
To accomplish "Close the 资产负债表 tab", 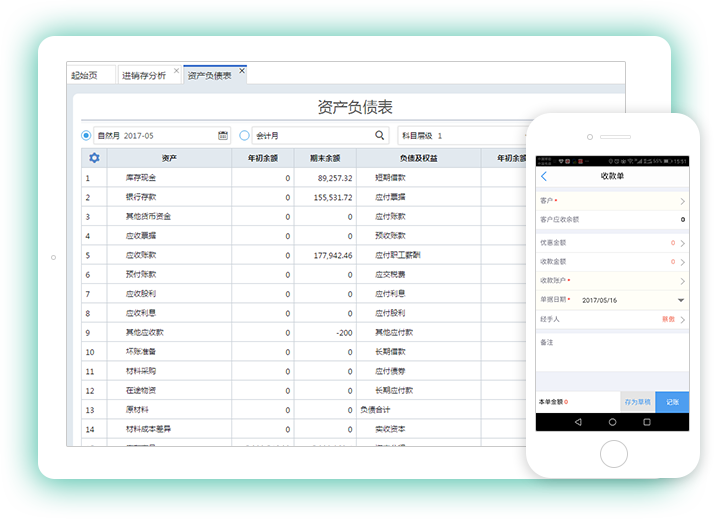I will (241, 71).
